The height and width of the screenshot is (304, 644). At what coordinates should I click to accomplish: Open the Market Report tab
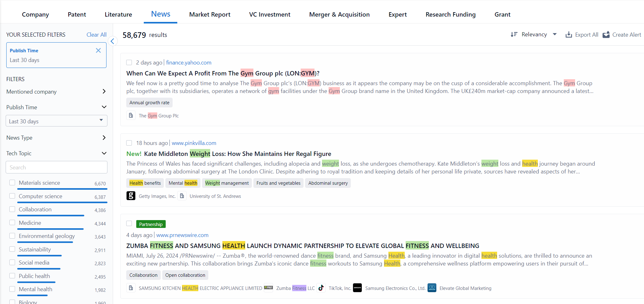click(210, 14)
